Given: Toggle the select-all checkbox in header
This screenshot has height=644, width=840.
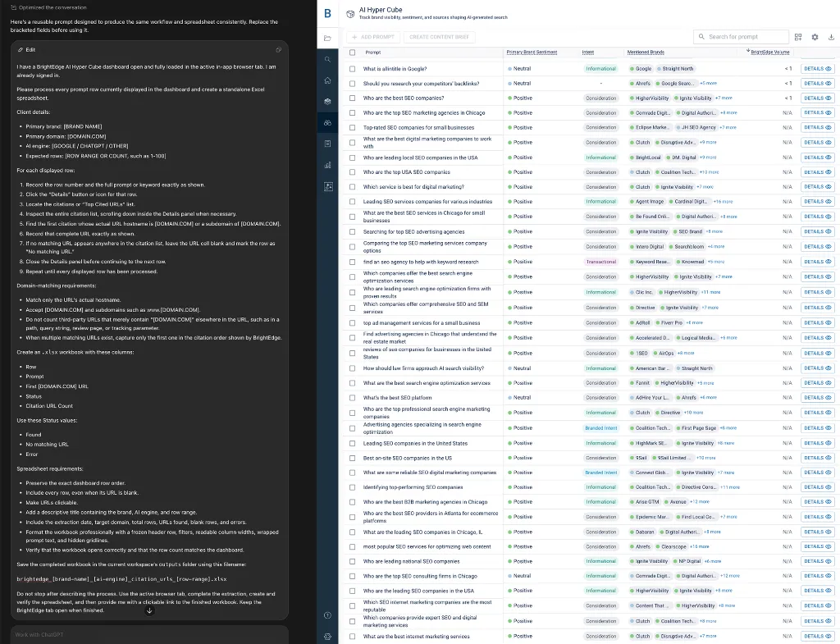Looking at the screenshot, I should 352,53.
